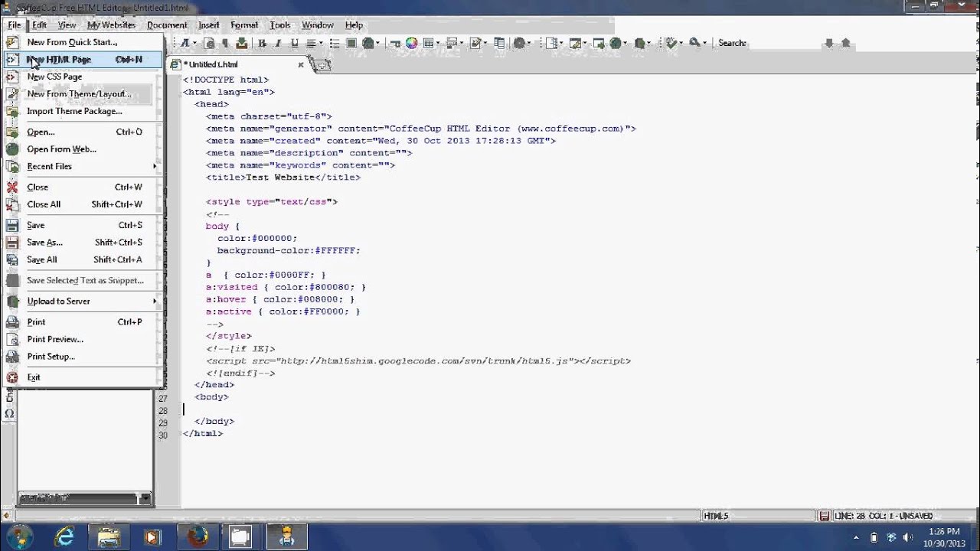Click the globe icon beside Open From Web
Viewport: 980px width, 551px height.
(12, 149)
